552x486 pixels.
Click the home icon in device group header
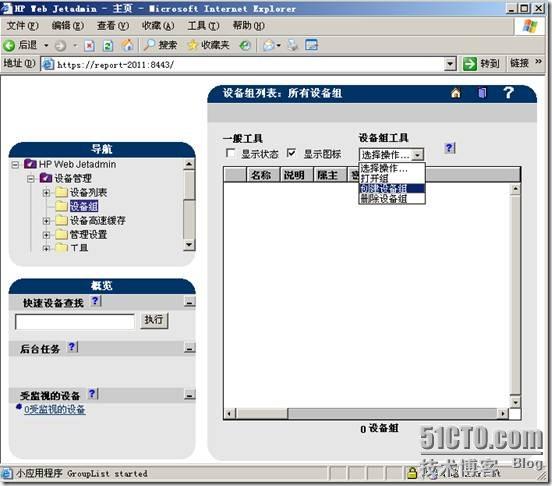pos(456,93)
